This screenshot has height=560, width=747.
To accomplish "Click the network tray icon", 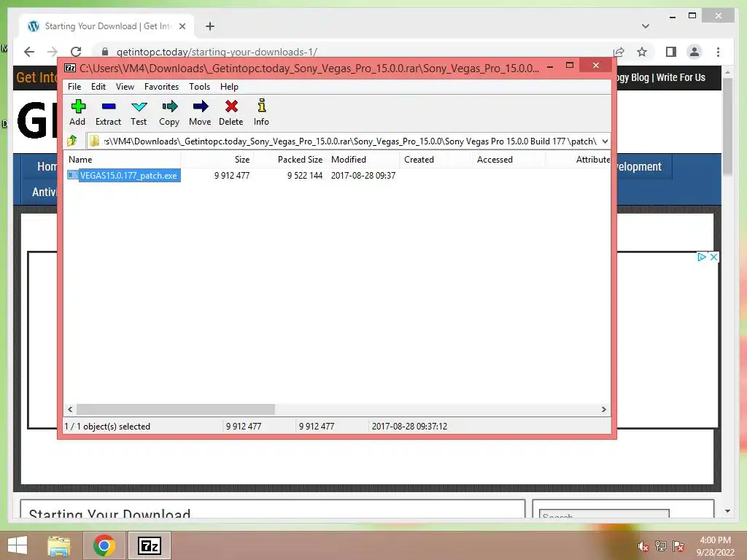I will pos(661,546).
